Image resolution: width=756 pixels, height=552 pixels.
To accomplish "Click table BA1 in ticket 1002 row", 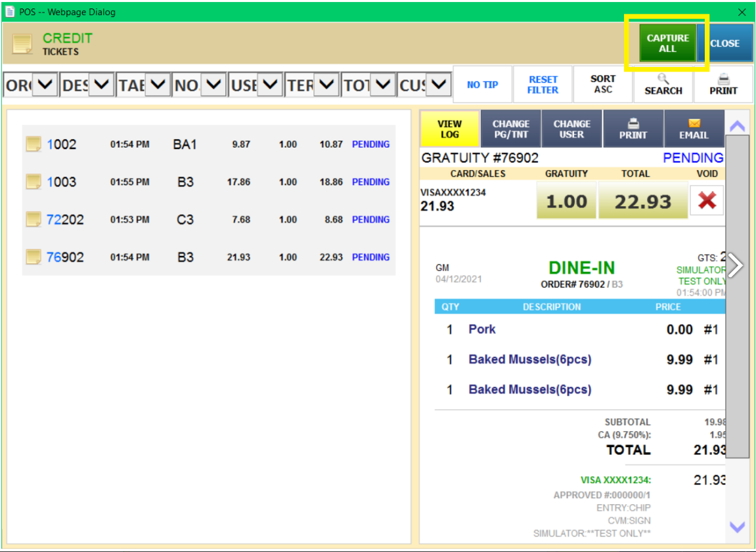I will pos(185,144).
